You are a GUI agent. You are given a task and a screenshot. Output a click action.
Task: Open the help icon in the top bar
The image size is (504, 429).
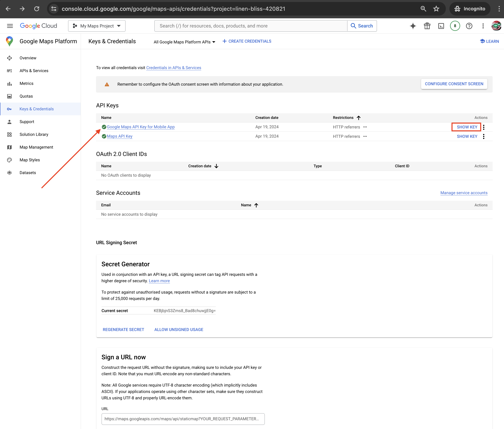tap(469, 26)
